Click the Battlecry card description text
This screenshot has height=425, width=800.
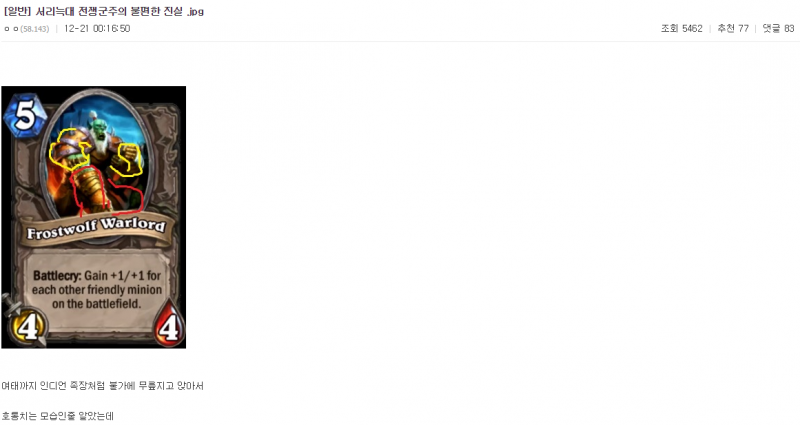[x=96, y=290]
